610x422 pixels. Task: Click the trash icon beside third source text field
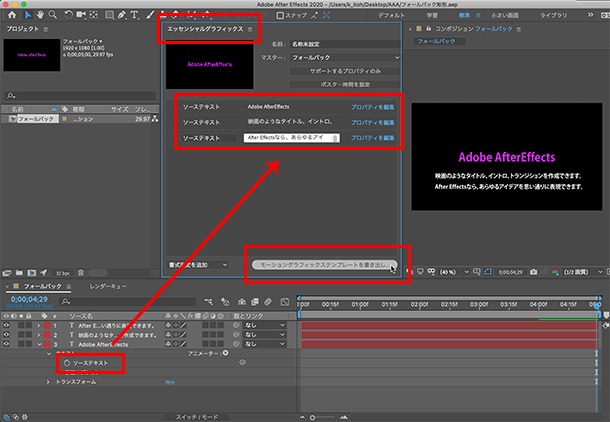click(335, 138)
